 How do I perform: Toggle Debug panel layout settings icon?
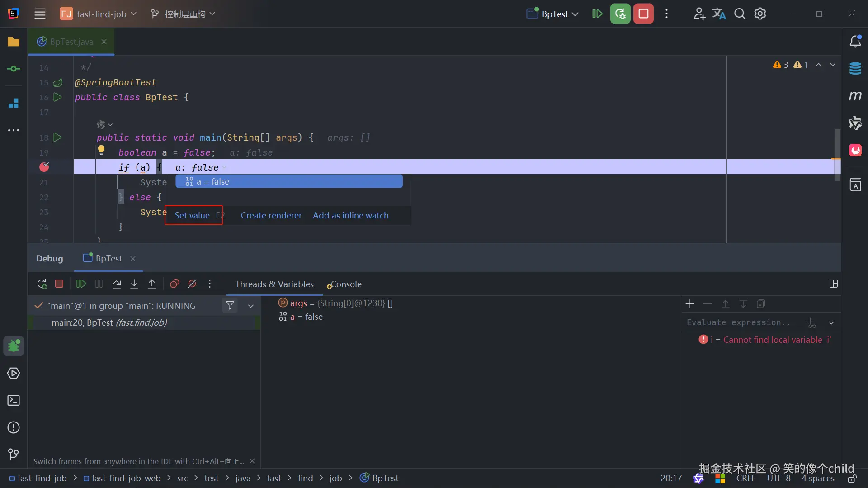click(834, 284)
